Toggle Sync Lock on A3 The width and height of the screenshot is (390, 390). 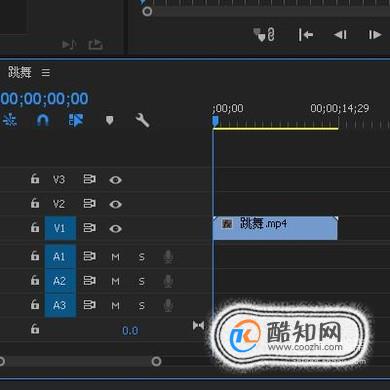89,305
